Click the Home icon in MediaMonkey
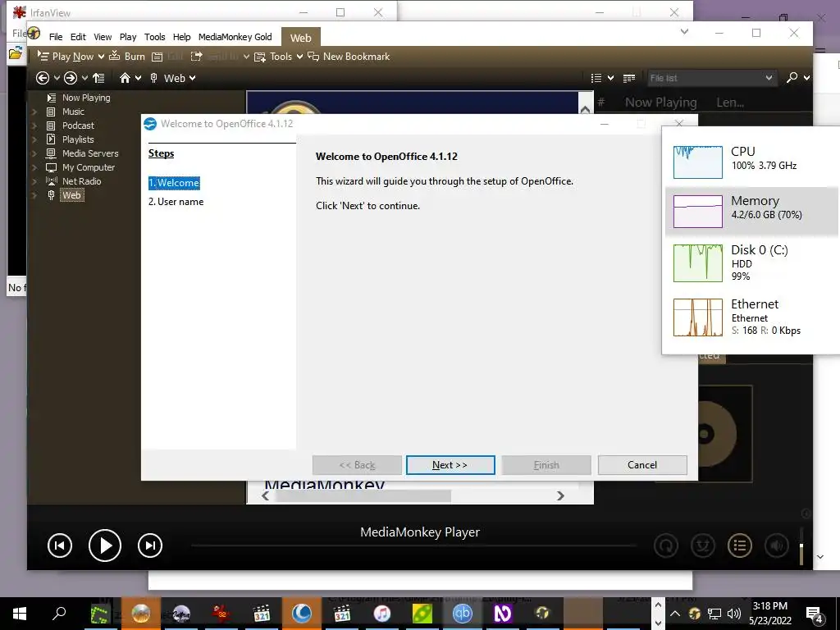 125,78
